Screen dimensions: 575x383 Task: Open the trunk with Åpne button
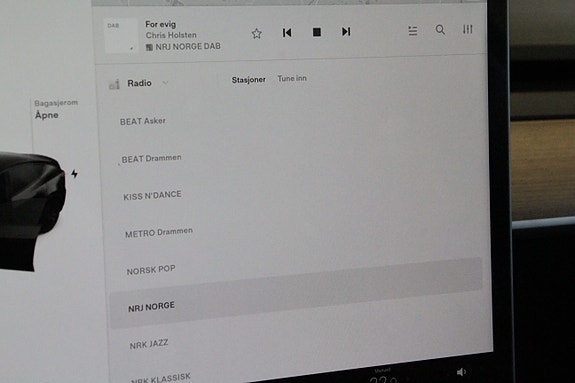47,115
